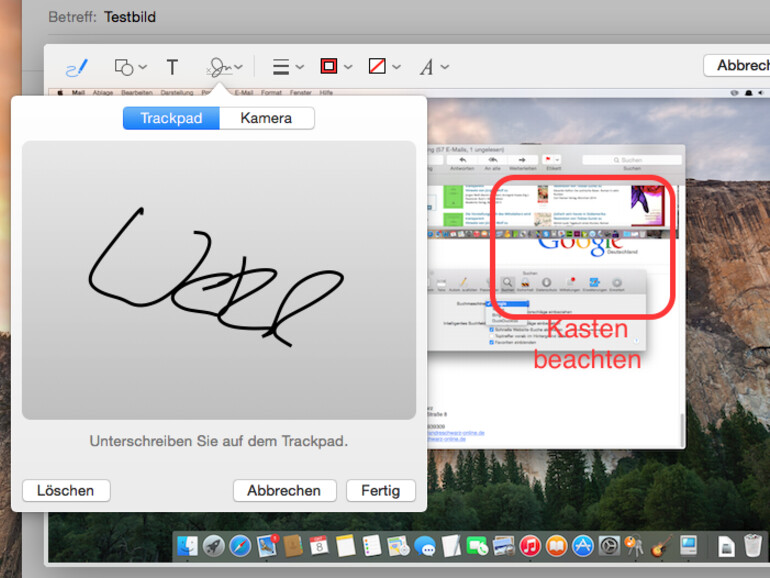Open Messages in the Dock
The image size is (770, 578).
[425, 546]
